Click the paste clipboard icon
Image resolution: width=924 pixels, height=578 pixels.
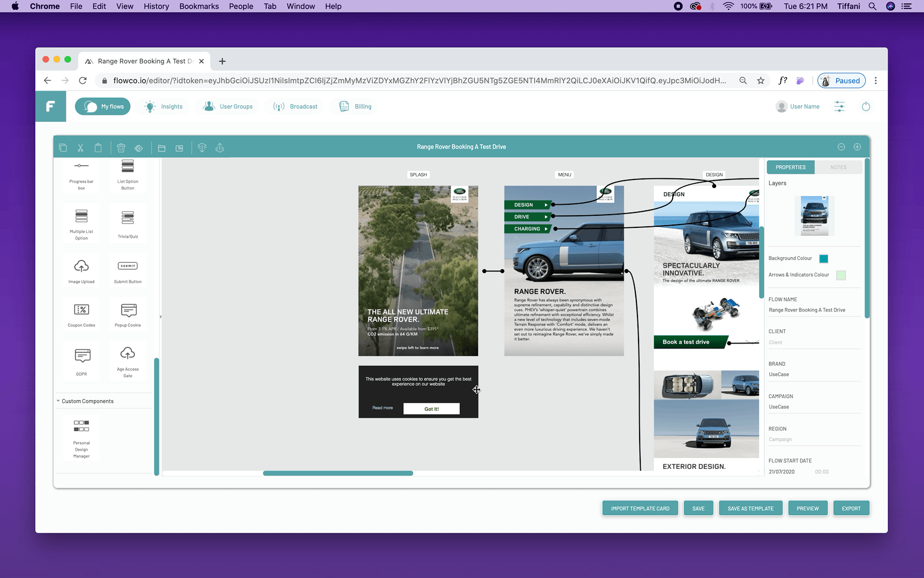tap(98, 148)
